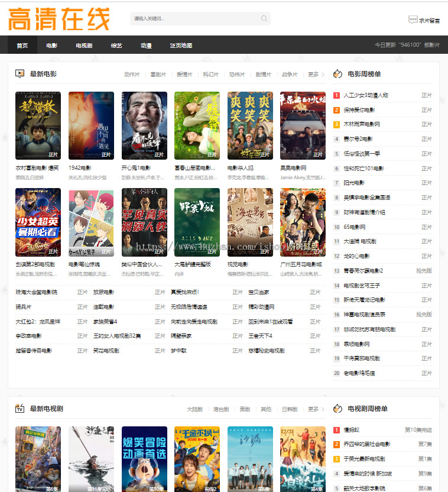Click the 高清在线 site logo
This screenshot has height=492, width=448.
coord(59,19)
